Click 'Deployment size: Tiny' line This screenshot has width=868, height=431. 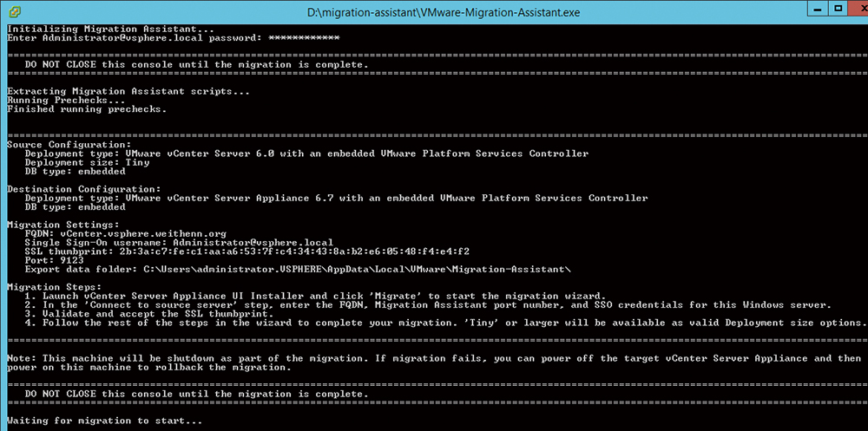(x=87, y=162)
